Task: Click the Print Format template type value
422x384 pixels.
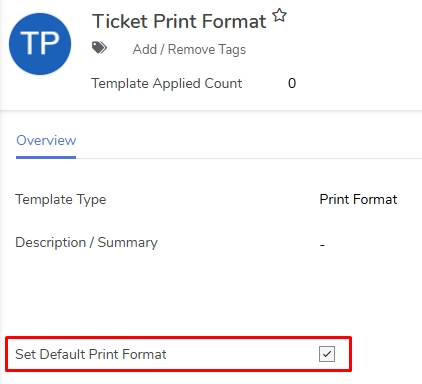Action: 358,199
